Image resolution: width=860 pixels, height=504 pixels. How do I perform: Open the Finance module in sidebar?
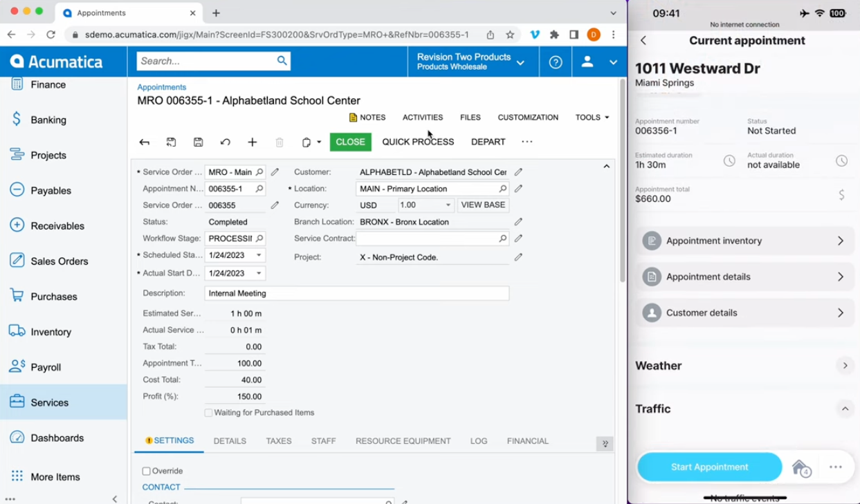pos(48,84)
